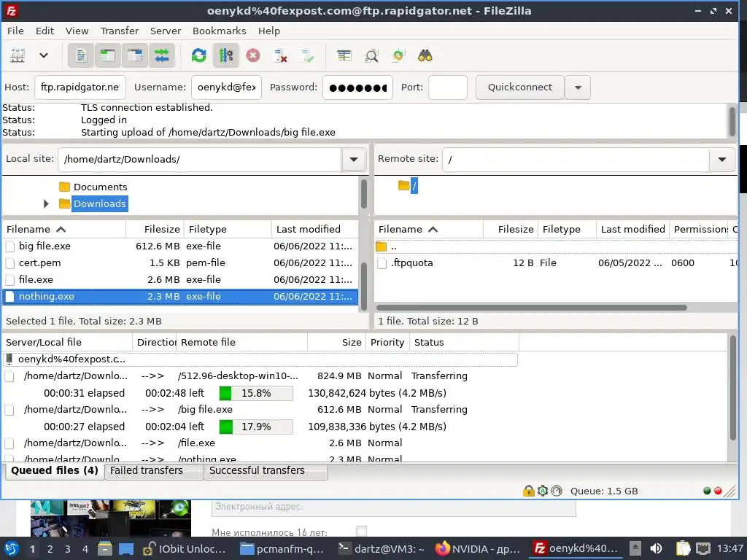This screenshot has height=560, width=747.
Task: Click the Password input field
Action: click(357, 87)
